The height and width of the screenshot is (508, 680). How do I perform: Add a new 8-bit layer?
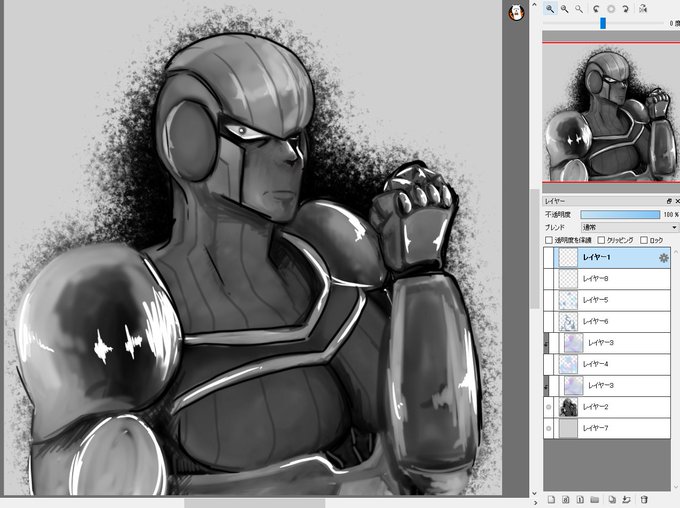tap(566, 500)
